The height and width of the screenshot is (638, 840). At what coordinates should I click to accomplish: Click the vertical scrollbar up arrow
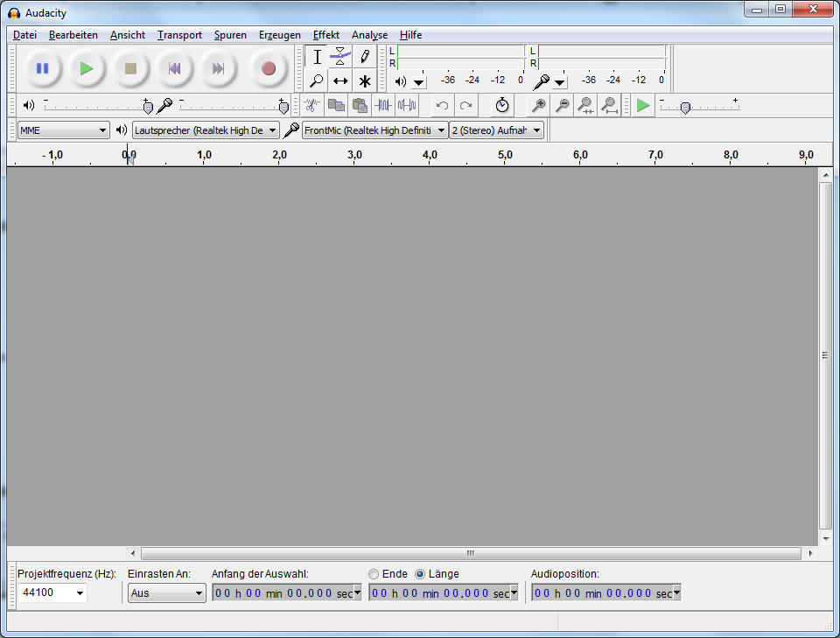tap(825, 175)
